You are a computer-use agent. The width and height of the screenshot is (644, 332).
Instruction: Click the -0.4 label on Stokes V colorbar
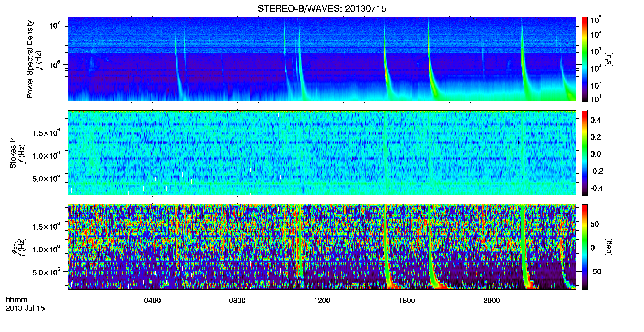point(597,188)
